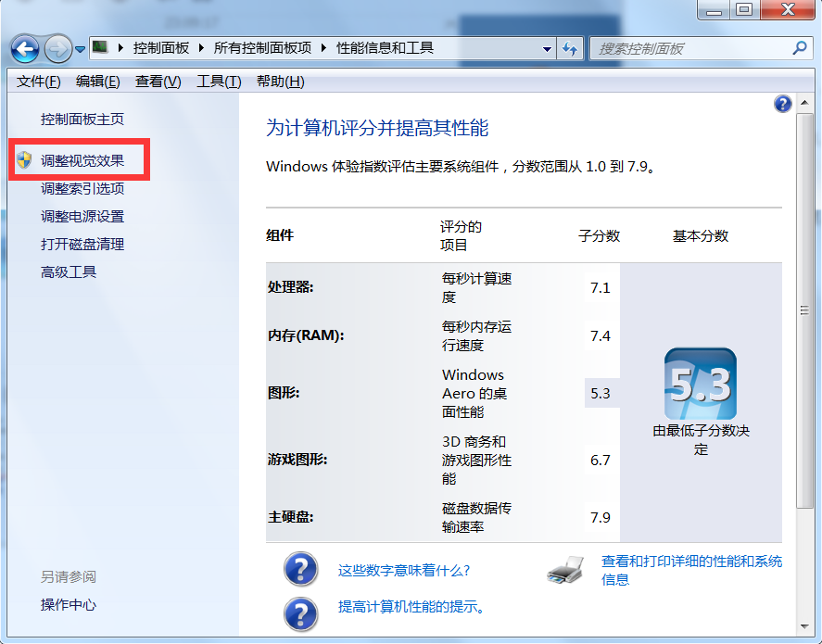Open the recent pages dropdown arrow
The image size is (822, 644).
pyautogui.click(x=80, y=49)
